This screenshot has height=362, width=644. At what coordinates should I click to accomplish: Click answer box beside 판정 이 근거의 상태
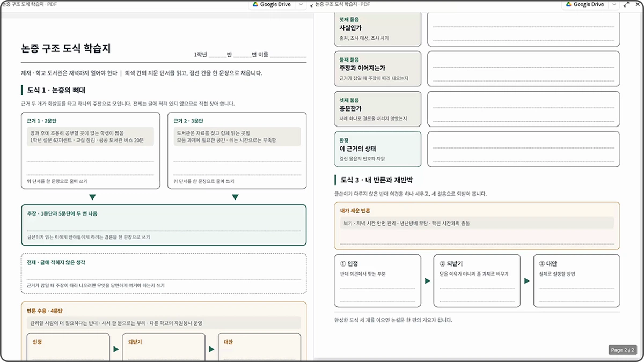523,149
